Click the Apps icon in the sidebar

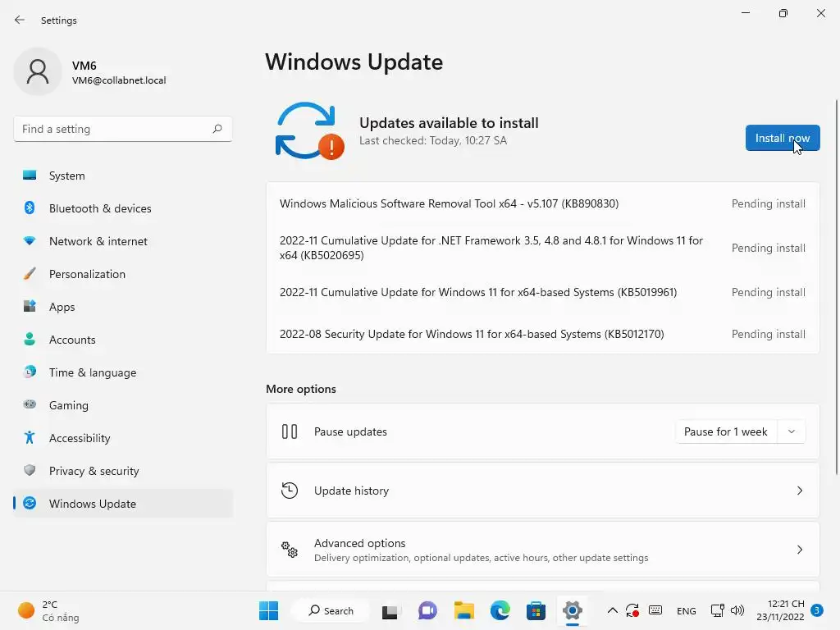(x=30, y=307)
